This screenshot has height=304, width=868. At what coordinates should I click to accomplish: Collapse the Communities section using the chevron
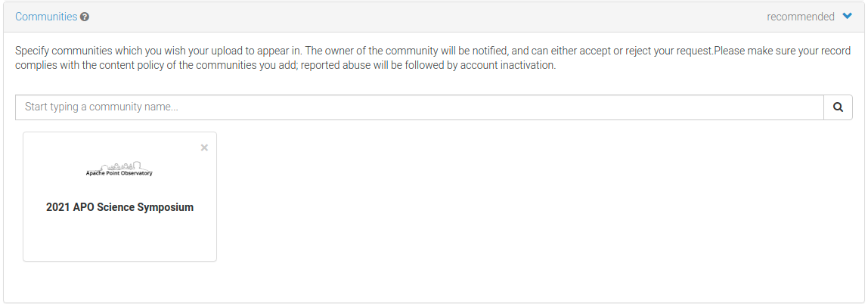pos(847,16)
